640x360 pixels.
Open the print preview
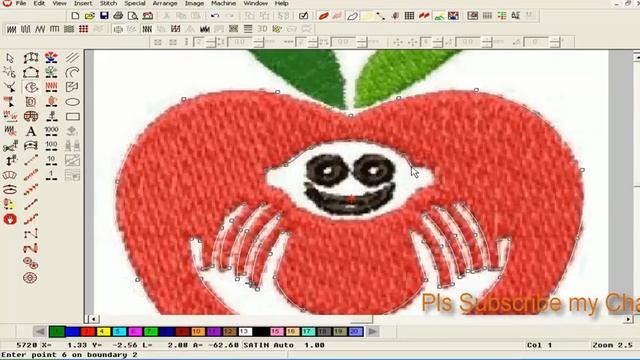(133, 16)
